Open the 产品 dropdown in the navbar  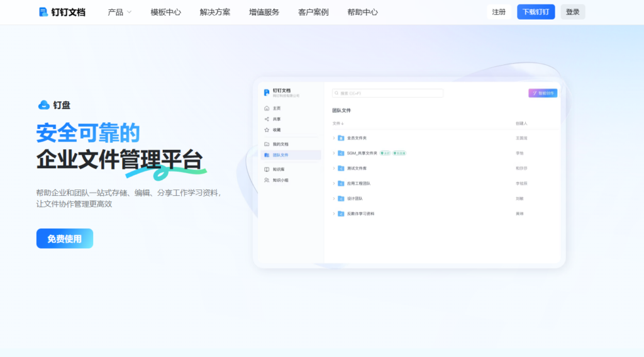119,13
